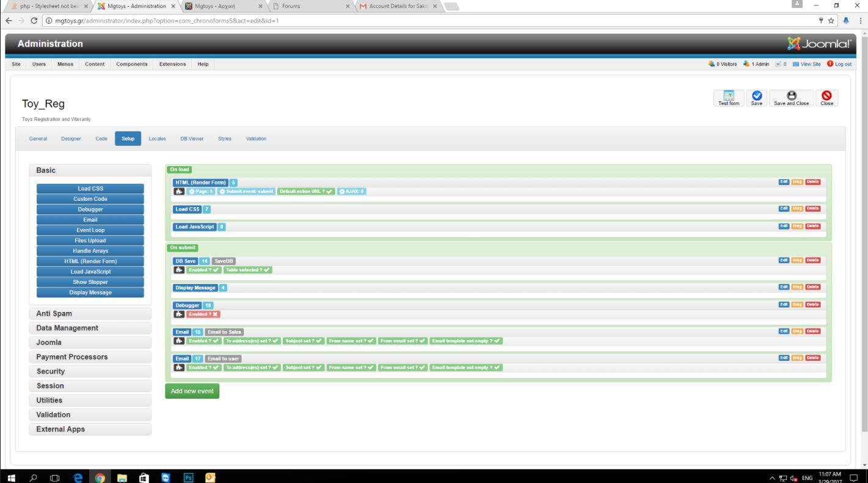The height and width of the screenshot is (483, 868).
Task: Click the Test form toolbar icon
Action: 729,98
